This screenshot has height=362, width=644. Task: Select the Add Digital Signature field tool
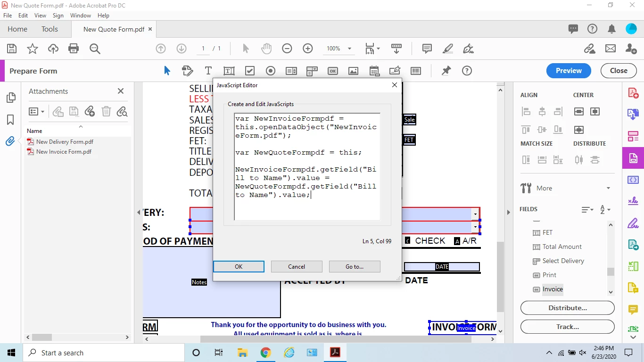395,71
